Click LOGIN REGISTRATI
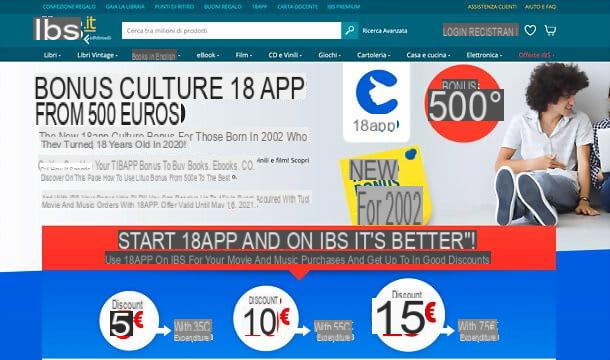 (x=481, y=31)
